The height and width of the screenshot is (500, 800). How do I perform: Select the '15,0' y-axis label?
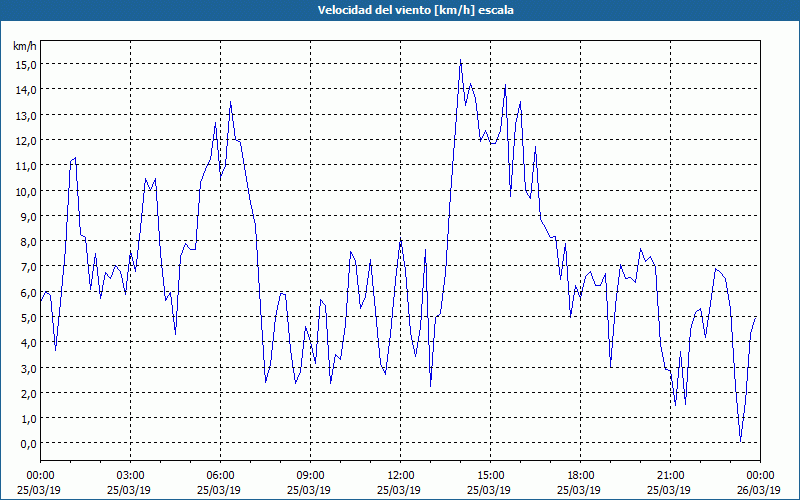click(28, 65)
